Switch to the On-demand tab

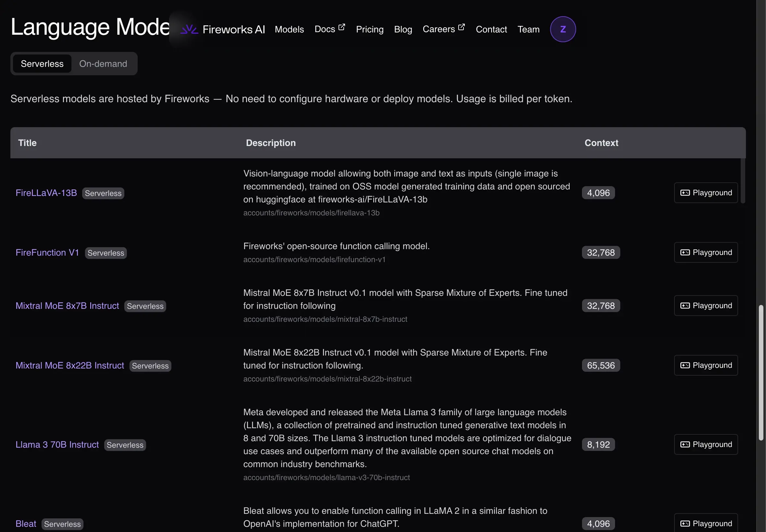click(103, 64)
